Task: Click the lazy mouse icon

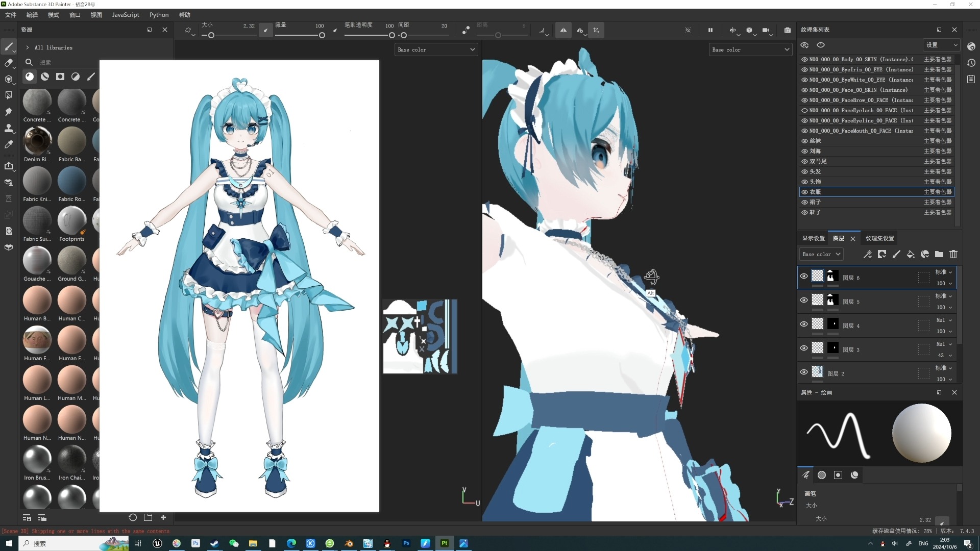Action: pyautogui.click(x=465, y=30)
